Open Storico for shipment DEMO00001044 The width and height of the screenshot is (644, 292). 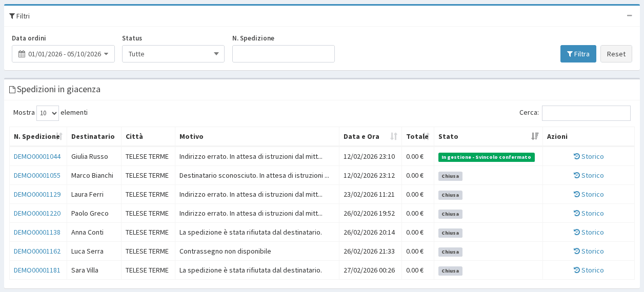pos(589,156)
